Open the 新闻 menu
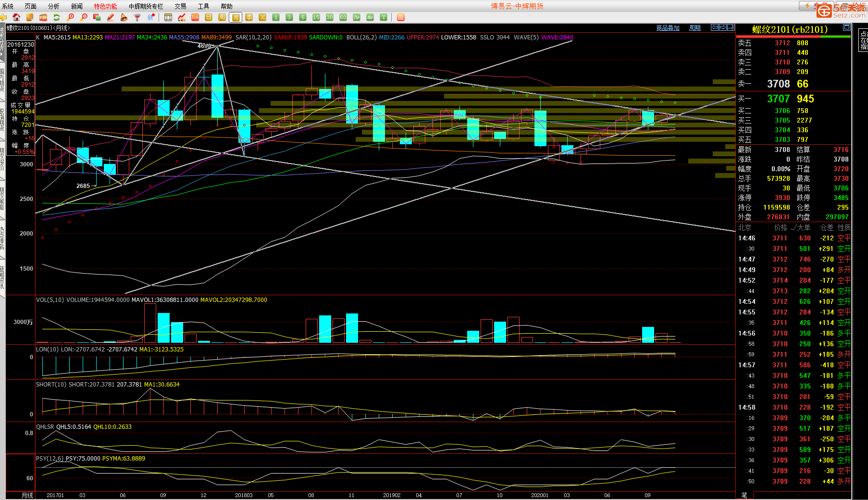The image size is (868, 500). tap(77, 6)
